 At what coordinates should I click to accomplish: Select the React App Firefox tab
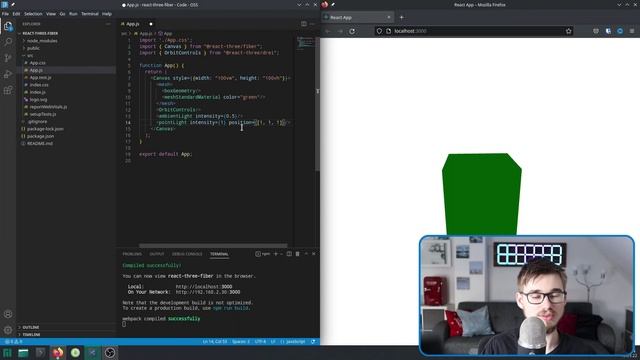coord(358,18)
